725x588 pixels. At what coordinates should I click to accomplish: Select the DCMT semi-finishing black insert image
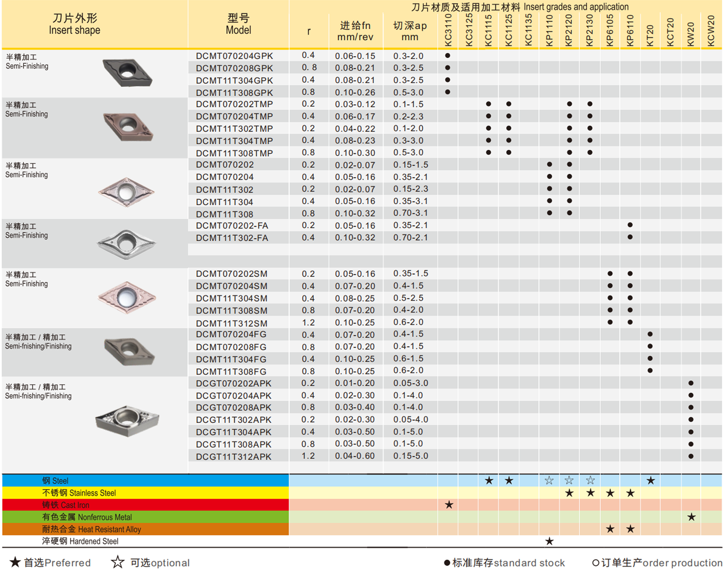coord(126,74)
